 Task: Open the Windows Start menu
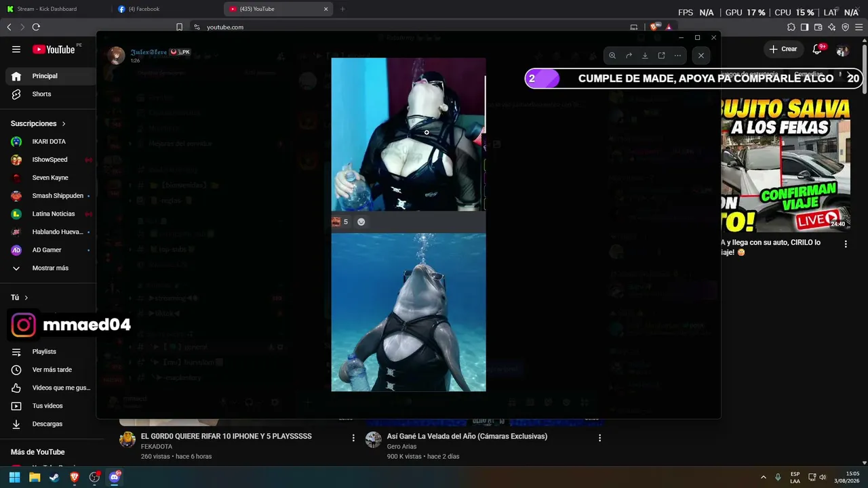[14, 477]
